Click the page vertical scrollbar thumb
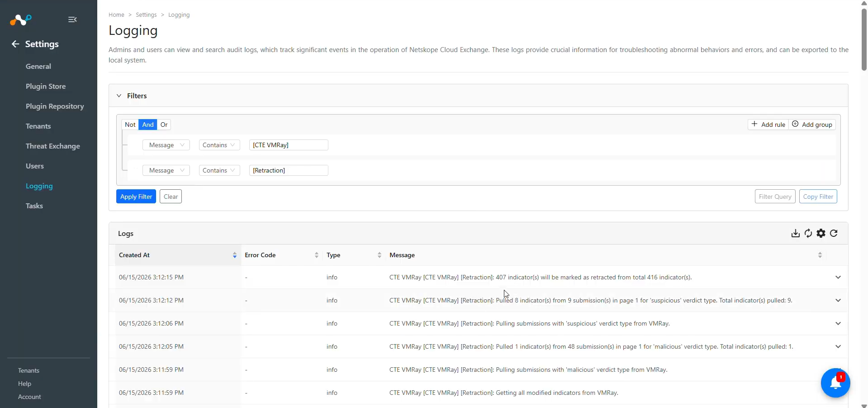Image resolution: width=868 pixels, height=408 pixels. [864, 39]
